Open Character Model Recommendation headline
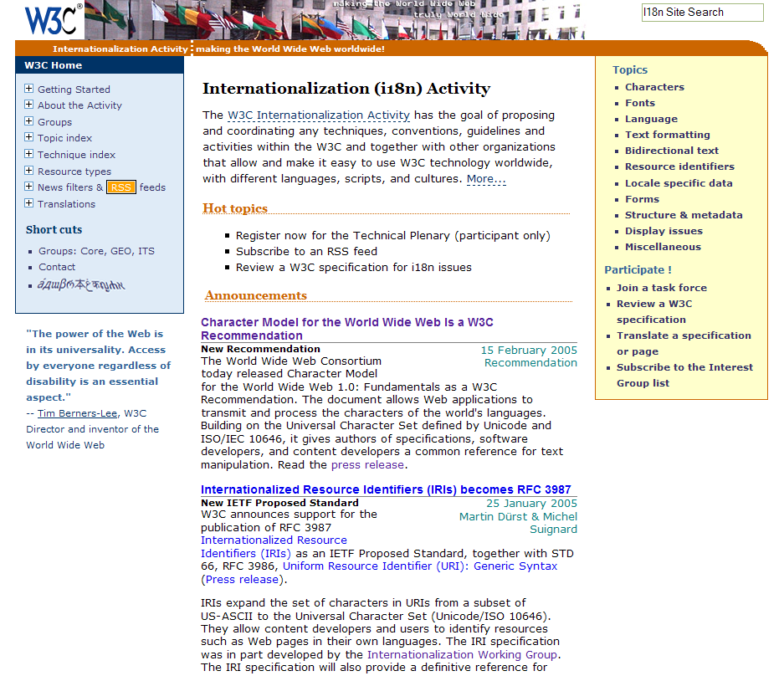The width and height of the screenshot is (784, 676). [x=347, y=329]
